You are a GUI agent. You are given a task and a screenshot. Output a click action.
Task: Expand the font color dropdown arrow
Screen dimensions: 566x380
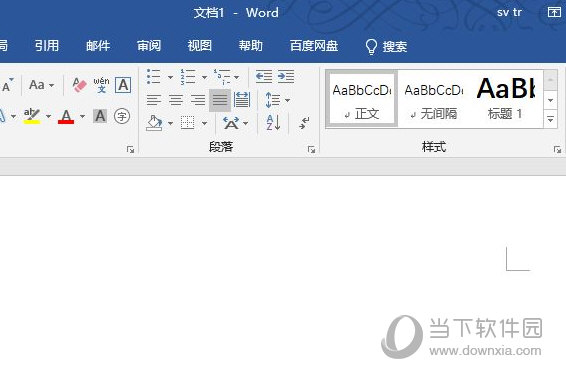83,116
